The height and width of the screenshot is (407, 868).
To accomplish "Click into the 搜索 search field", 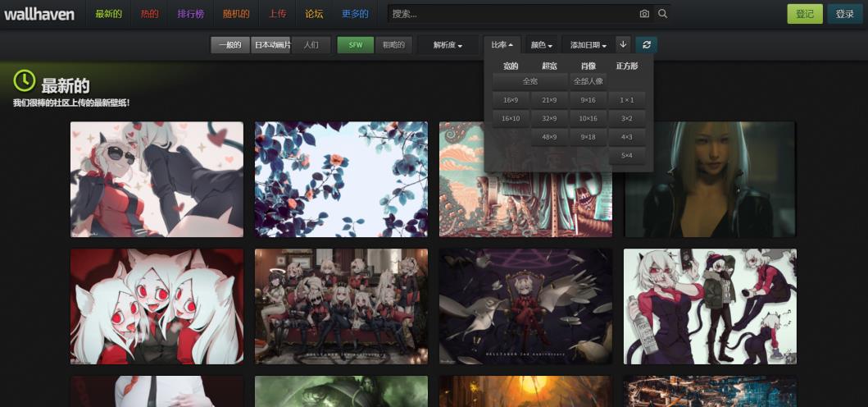I will coord(512,14).
